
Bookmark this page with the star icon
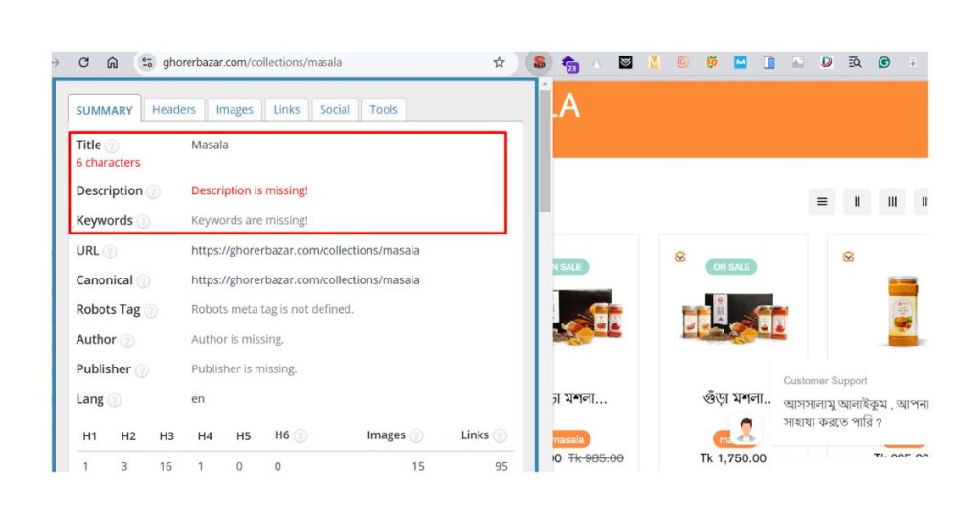pyautogui.click(x=499, y=62)
